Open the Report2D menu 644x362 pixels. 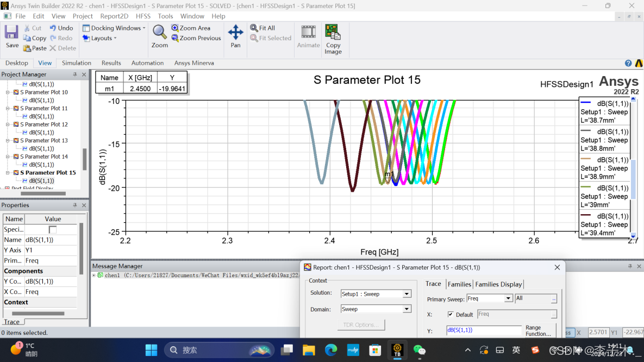point(114,16)
